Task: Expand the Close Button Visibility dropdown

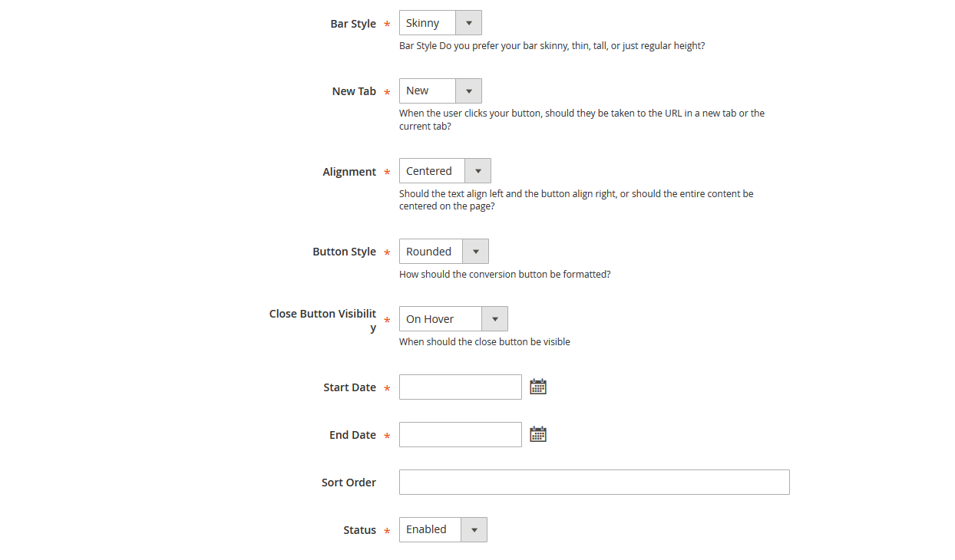Action: 454,319
